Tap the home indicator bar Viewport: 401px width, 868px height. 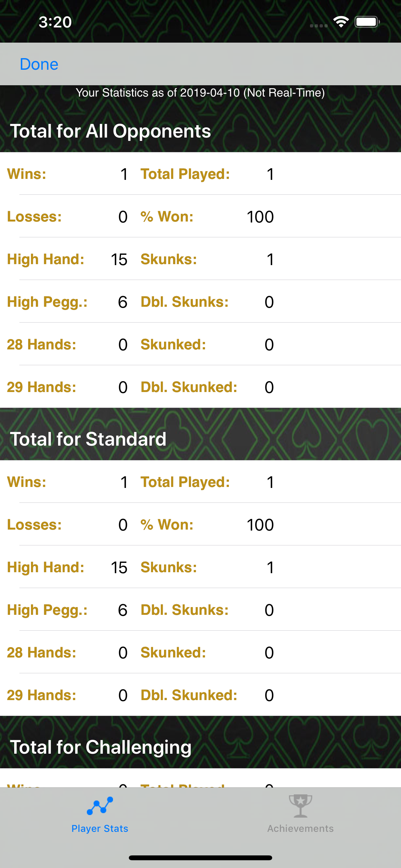point(200,858)
